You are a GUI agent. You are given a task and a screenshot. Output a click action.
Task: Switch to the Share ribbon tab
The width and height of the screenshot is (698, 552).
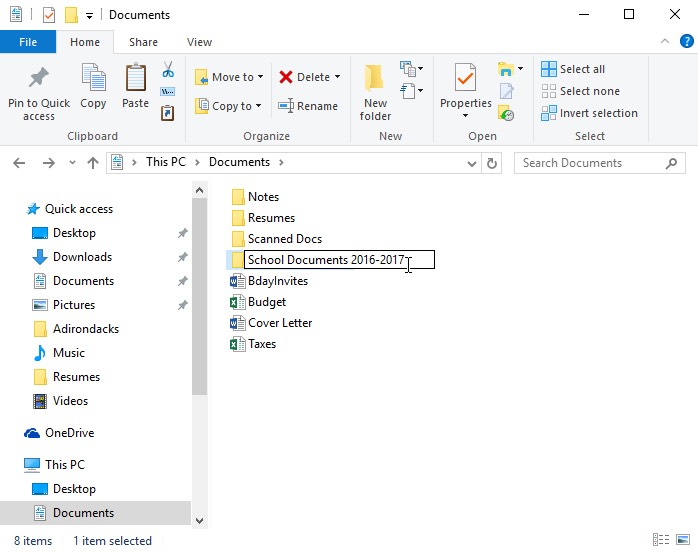[x=143, y=42]
